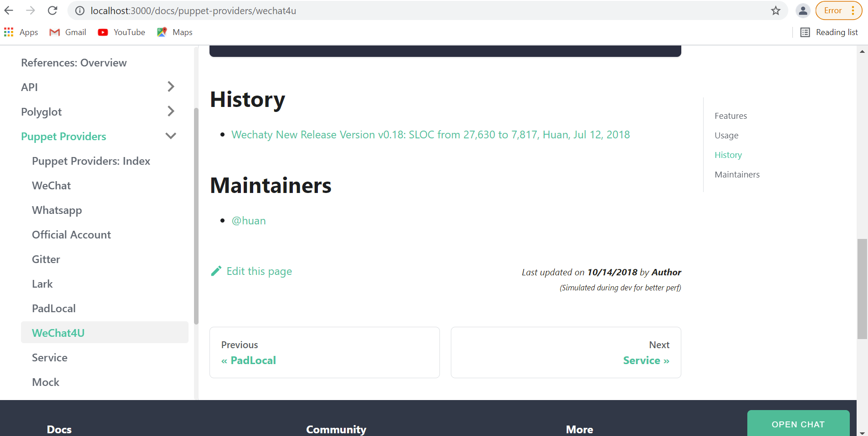Screen dimensions: 868x436
Task: View site information icon in address bar
Action: coord(80,10)
